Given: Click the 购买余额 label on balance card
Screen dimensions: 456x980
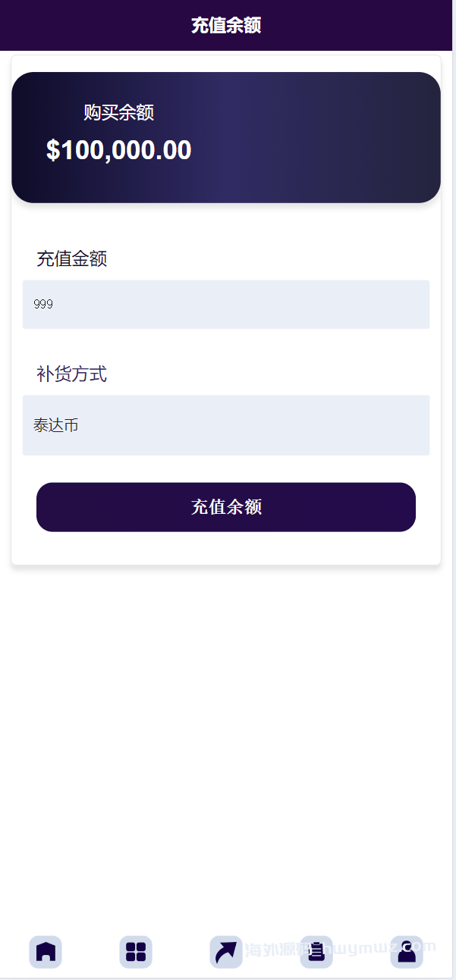Looking at the screenshot, I should 118,112.
